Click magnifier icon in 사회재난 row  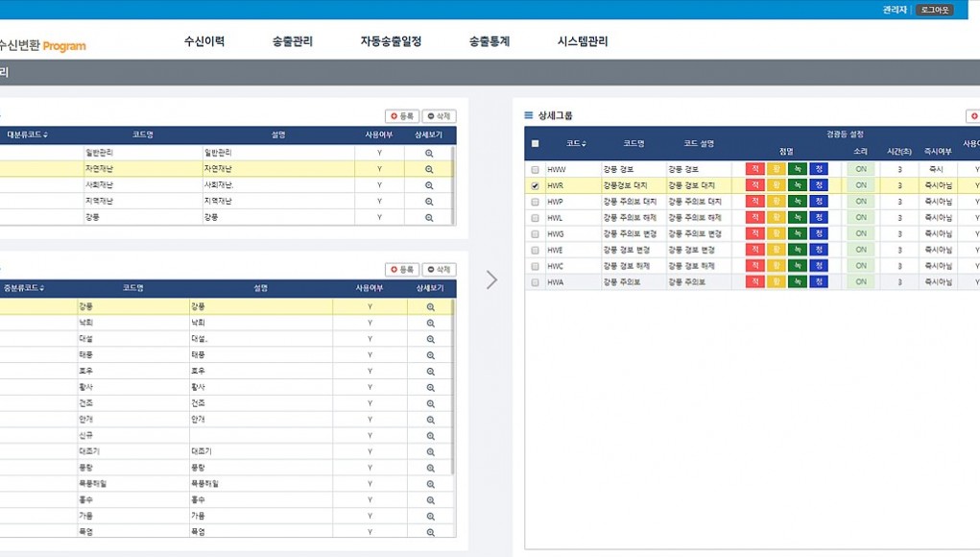click(430, 184)
